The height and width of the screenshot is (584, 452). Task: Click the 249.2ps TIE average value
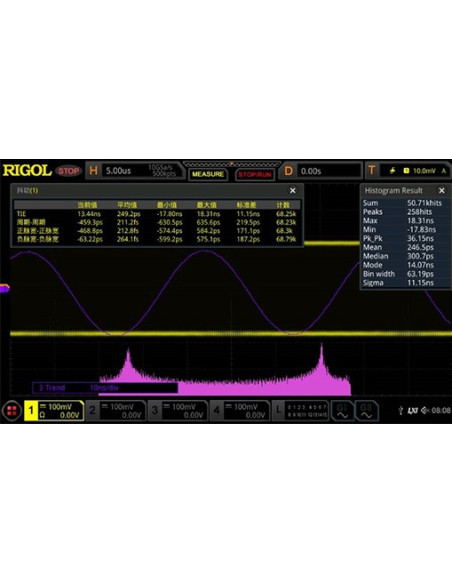[x=129, y=214]
